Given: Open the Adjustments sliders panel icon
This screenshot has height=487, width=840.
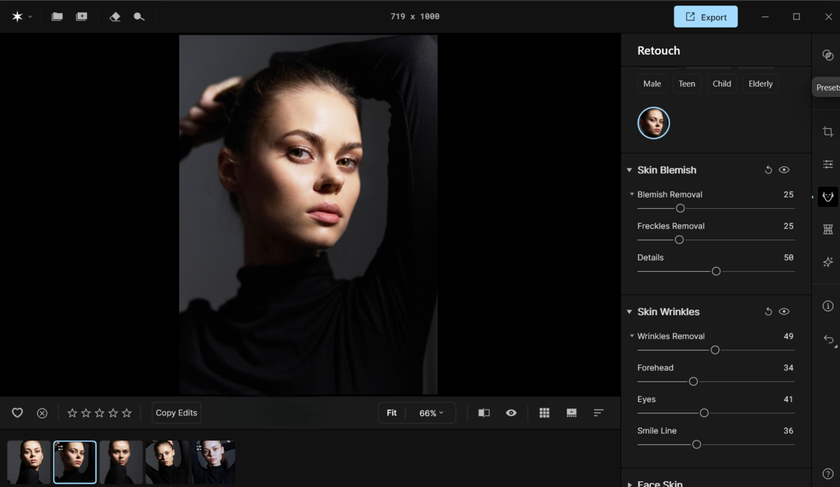Looking at the screenshot, I should click(828, 164).
